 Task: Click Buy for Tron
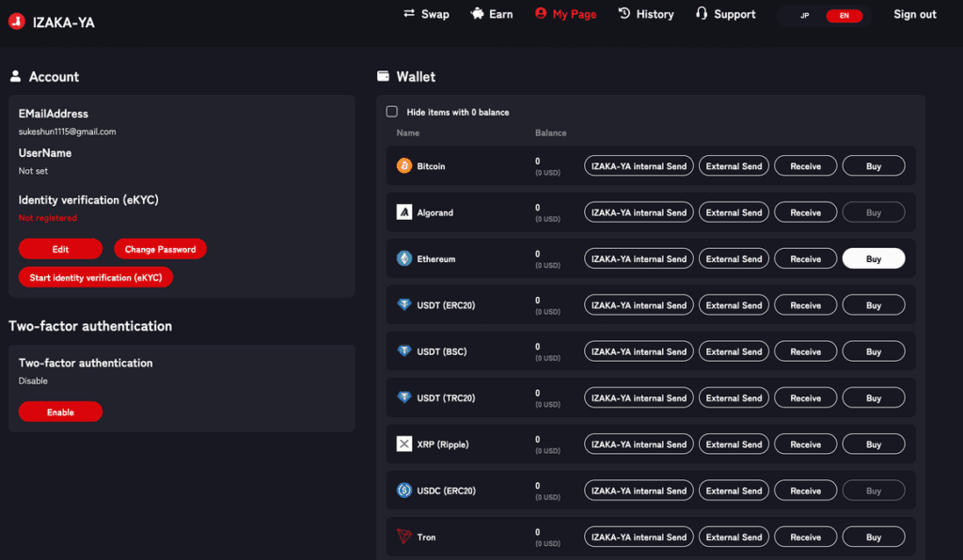[874, 537]
